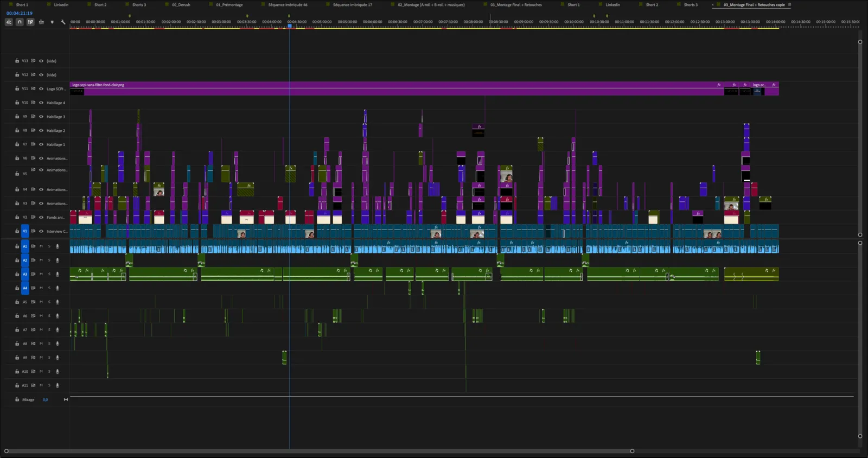Toggle the lock on the Mixage track
The width and height of the screenshot is (868, 458).
click(x=17, y=399)
